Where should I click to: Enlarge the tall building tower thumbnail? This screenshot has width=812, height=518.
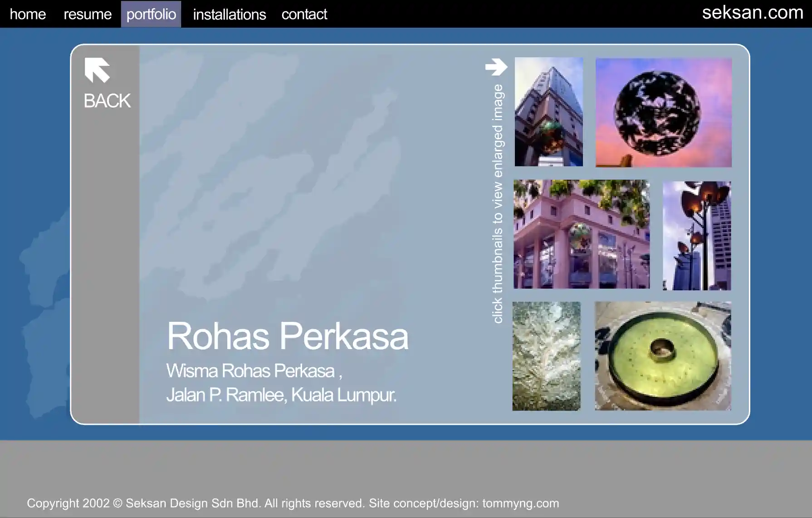(549, 112)
